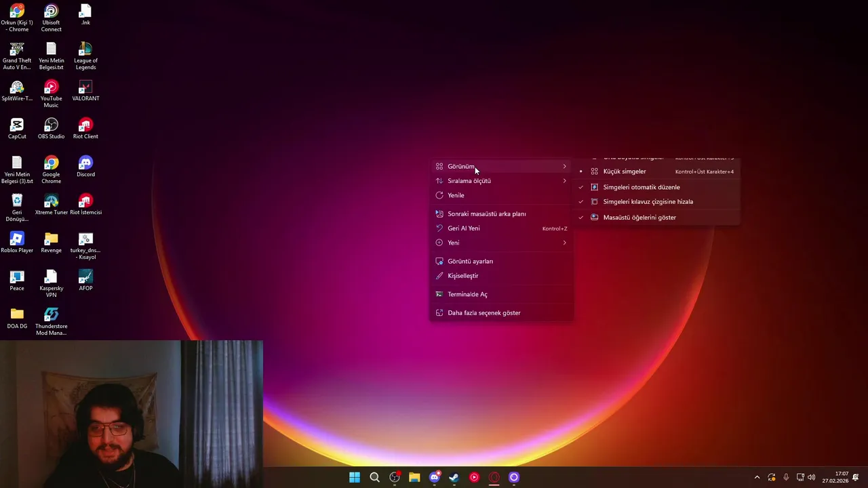The image size is (868, 488).
Task: Select the Peace desktop icon
Action: [x=17, y=281]
